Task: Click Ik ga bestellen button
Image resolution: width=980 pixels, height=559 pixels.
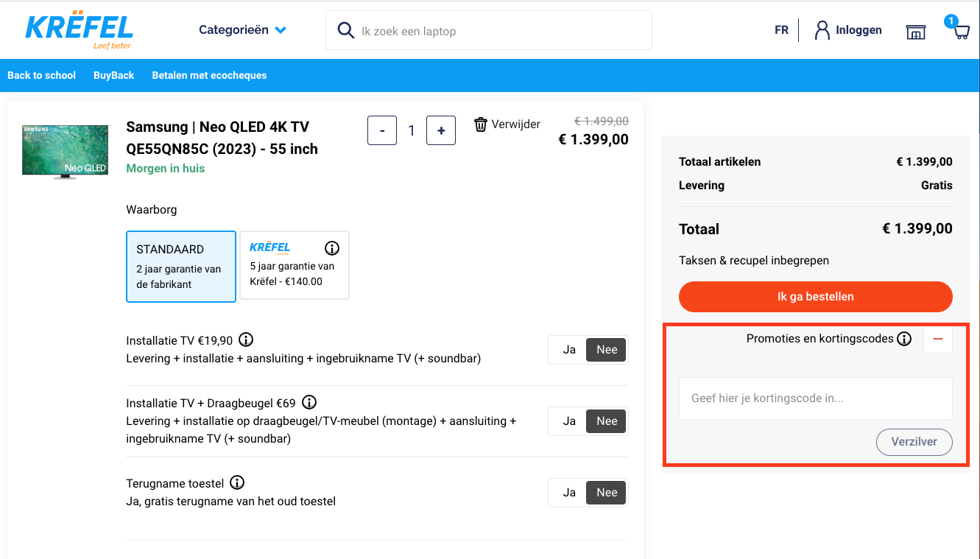Action: point(816,297)
